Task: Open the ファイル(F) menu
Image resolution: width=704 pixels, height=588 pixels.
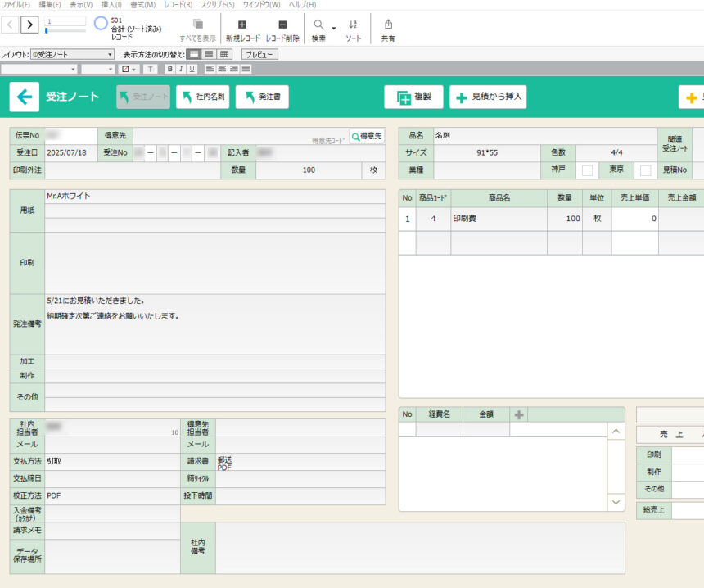Action: click(16, 4)
